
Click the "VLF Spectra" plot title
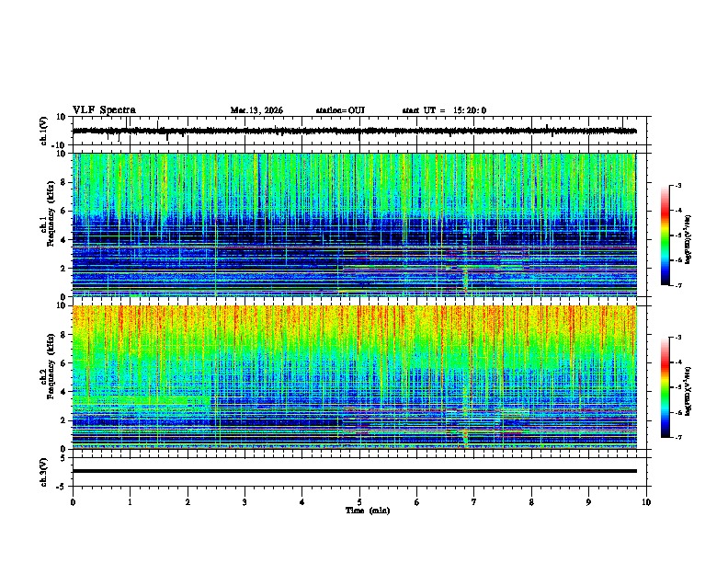104,110
